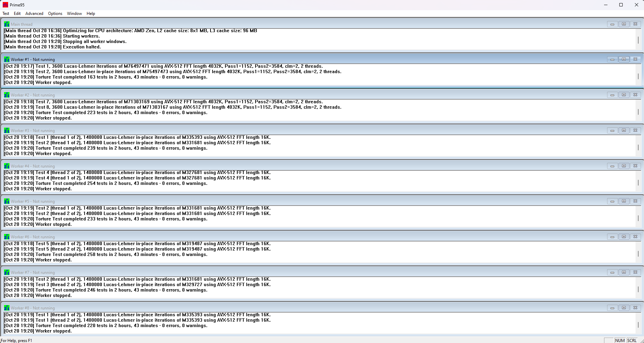
Task: Click the Worker #8 window icon
Action: click(7, 308)
